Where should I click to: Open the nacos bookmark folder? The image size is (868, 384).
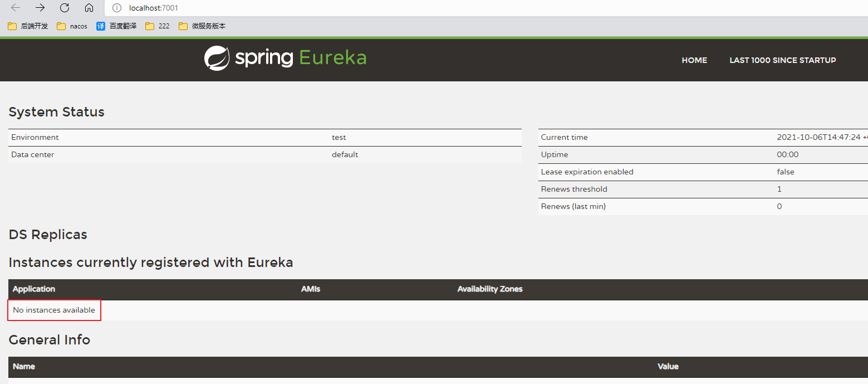coord(72,26)
